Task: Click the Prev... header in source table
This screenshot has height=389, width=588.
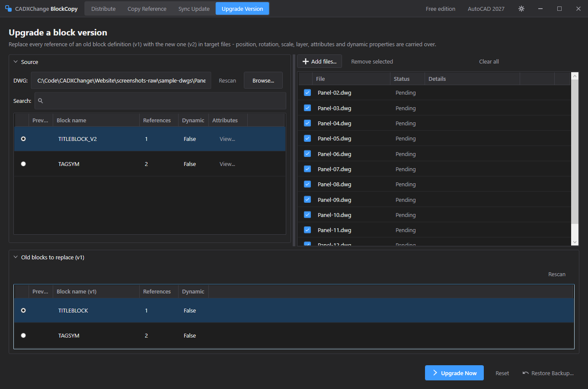Action: pos(40,120)
